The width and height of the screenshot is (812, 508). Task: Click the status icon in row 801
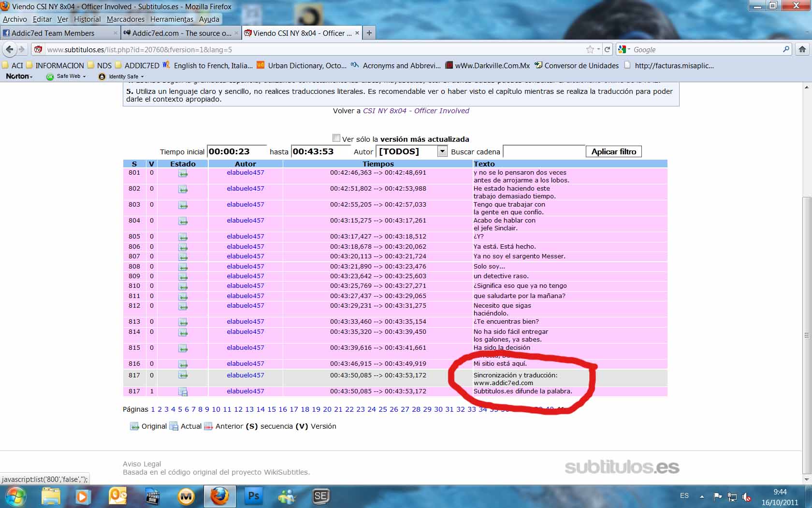183,174
